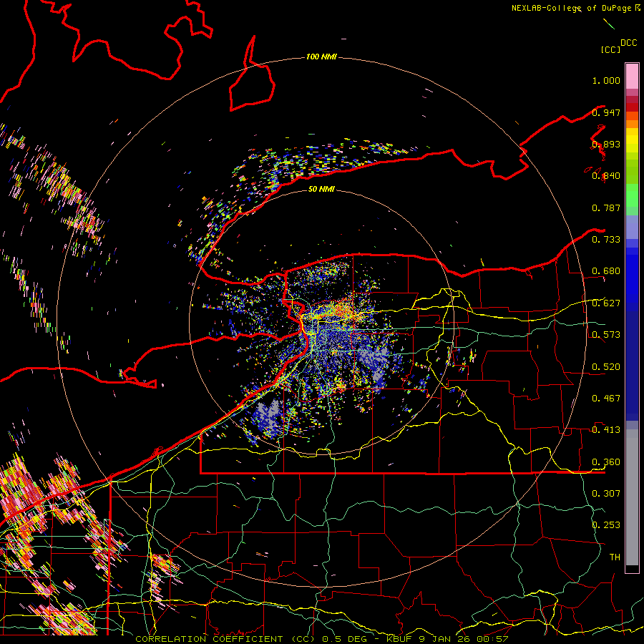Screen dimensions: 644x644
Task: Click the 0.627 value on the color scale
Action: [x=606, y=303]
